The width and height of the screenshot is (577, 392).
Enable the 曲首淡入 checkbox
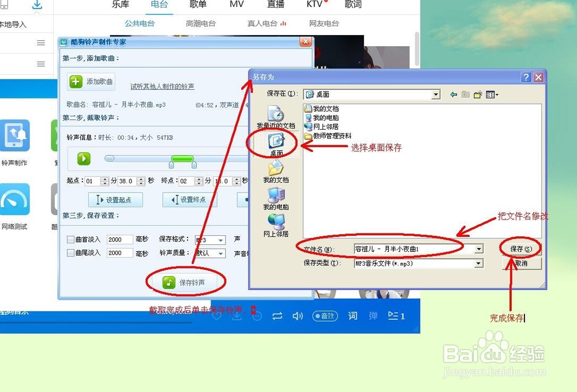point(70,239)
